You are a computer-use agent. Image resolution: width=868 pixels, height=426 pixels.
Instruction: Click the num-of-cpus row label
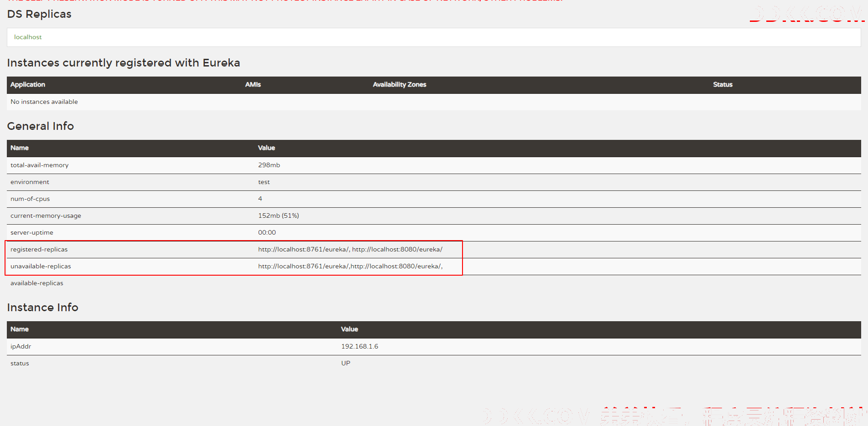point(30,199)
